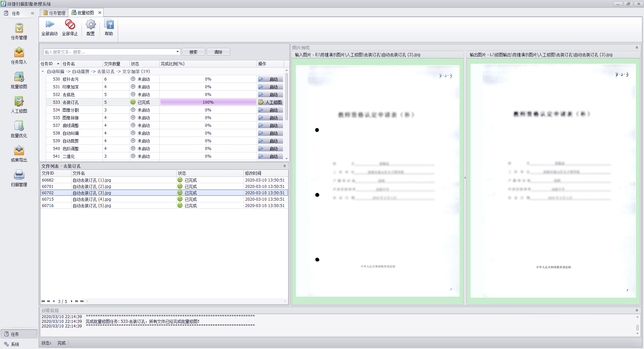644x349 pixels.
Task: Switch to the 批量修图 tab
Action: click(x=83, y=13)
